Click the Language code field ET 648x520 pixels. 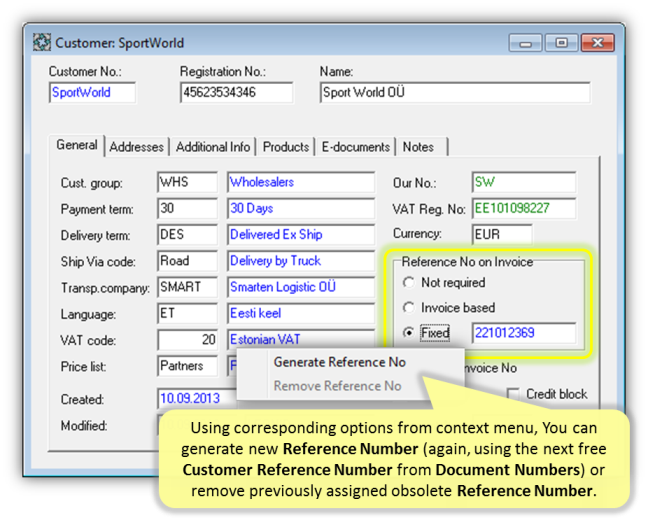[187, 313]
